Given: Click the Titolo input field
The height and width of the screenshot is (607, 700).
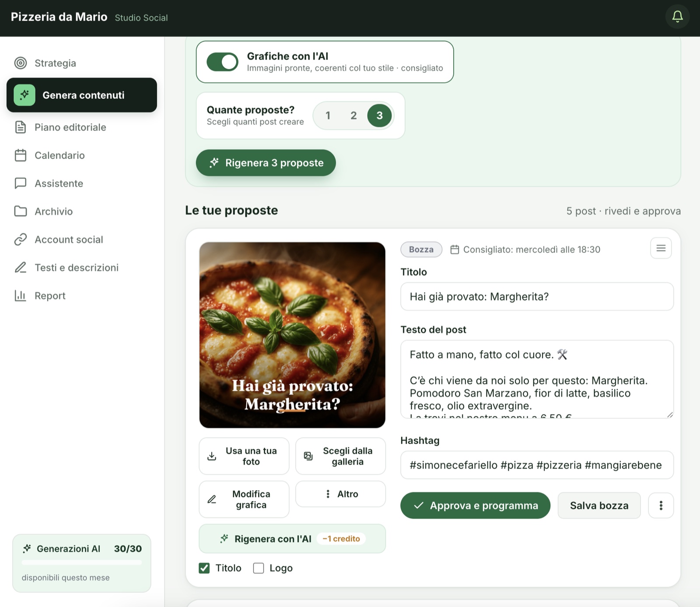Looking at the screenshot, I should 537,297.
